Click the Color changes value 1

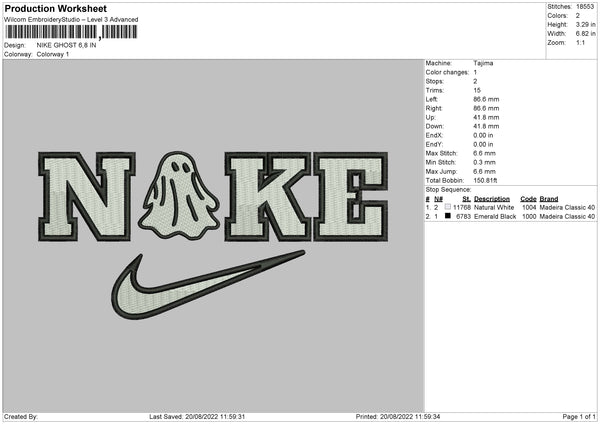pos(475,72)
